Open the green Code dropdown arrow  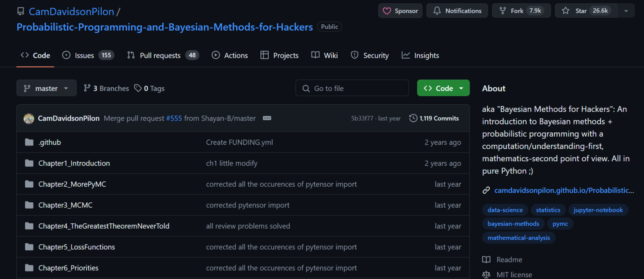tap(461, 88)
